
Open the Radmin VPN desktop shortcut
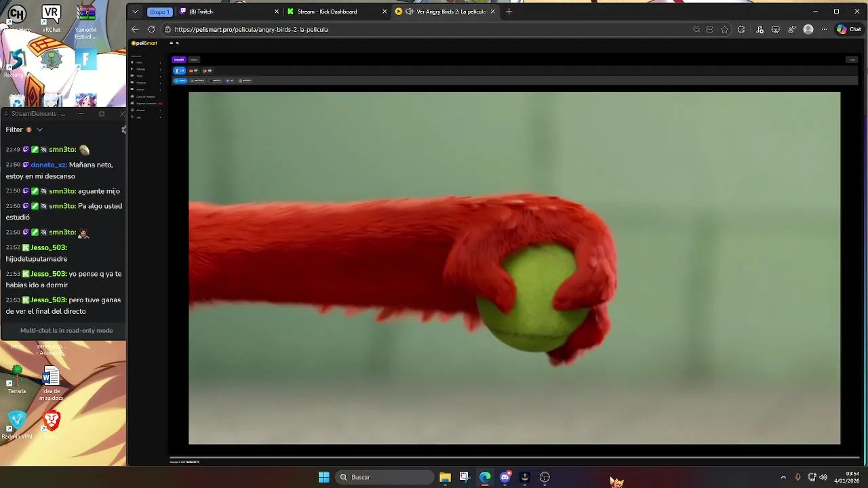(x=16, y=426)
